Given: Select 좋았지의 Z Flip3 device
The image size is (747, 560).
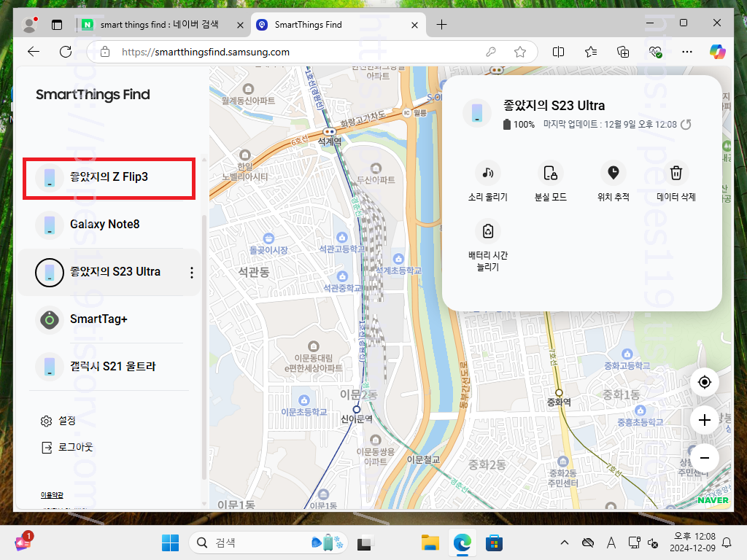Looking at the screenshot, I should (109, 178).
